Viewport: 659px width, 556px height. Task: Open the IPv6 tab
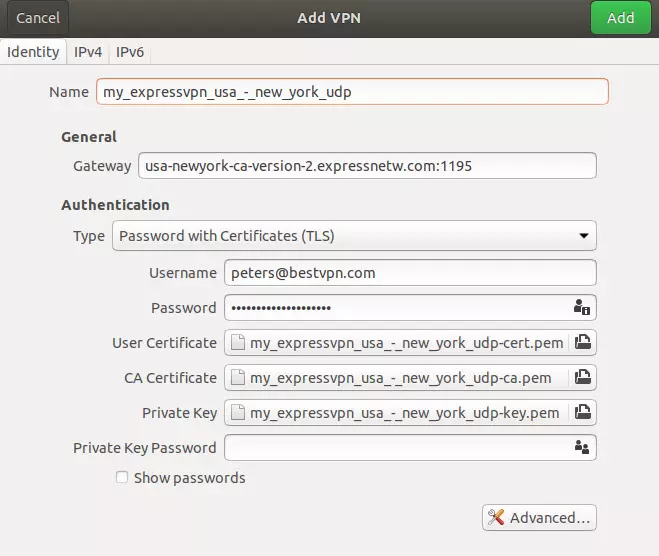130,52
